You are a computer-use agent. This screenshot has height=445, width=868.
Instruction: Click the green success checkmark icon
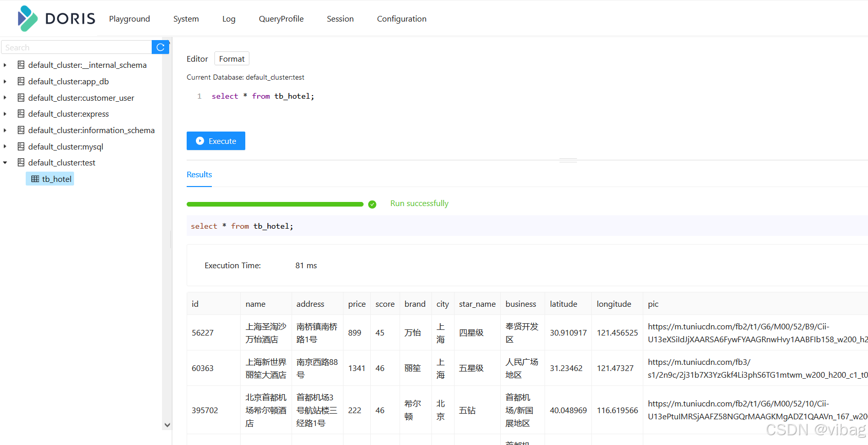[372, 204]
